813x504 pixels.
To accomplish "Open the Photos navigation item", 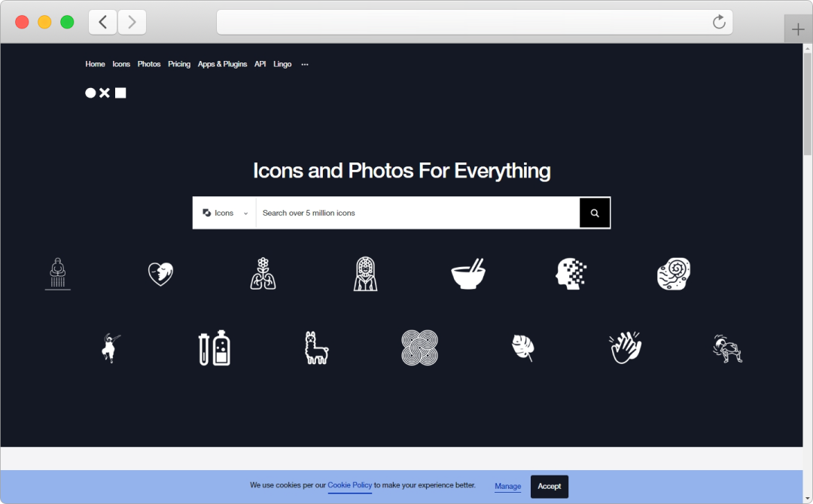I will [x=149, y=64].
